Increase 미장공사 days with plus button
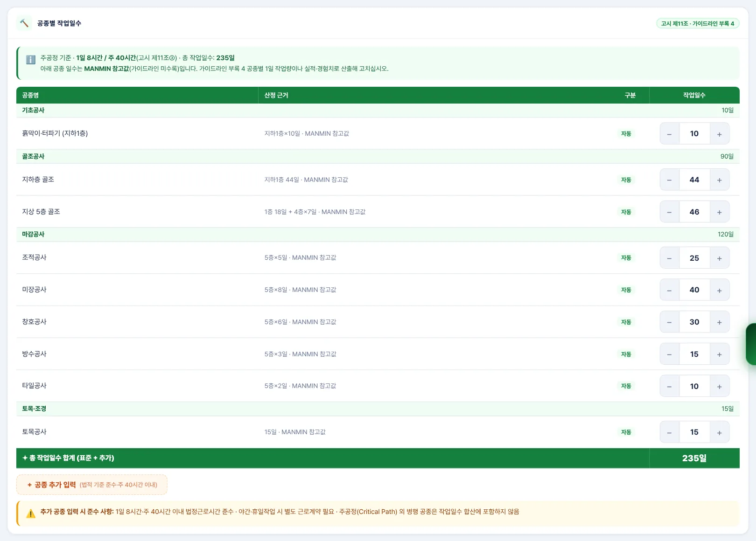Image resolution: width=756 pixels, height=541 pixels. tap(720, 290)
